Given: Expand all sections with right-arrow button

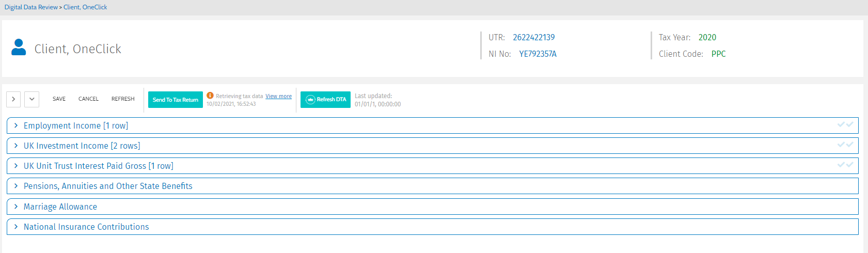Looking at the screenshot, I should click(13, 99).
